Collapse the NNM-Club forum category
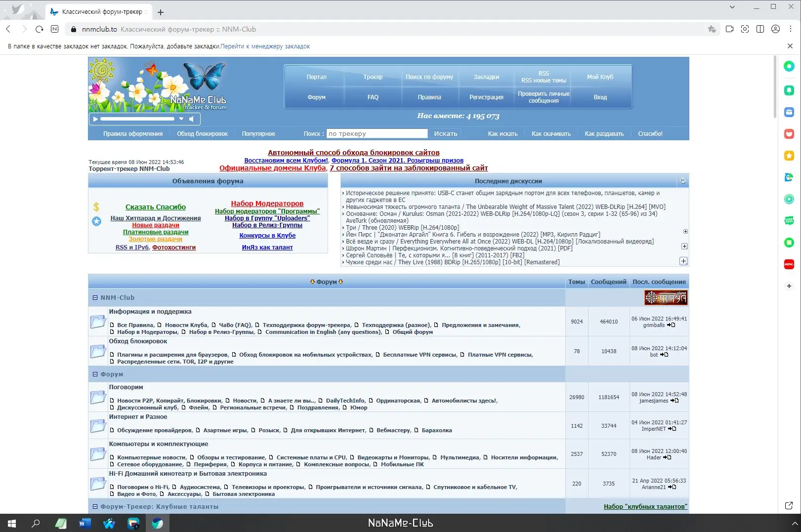This screenshot has height=532, width=801. click(95, 298)
